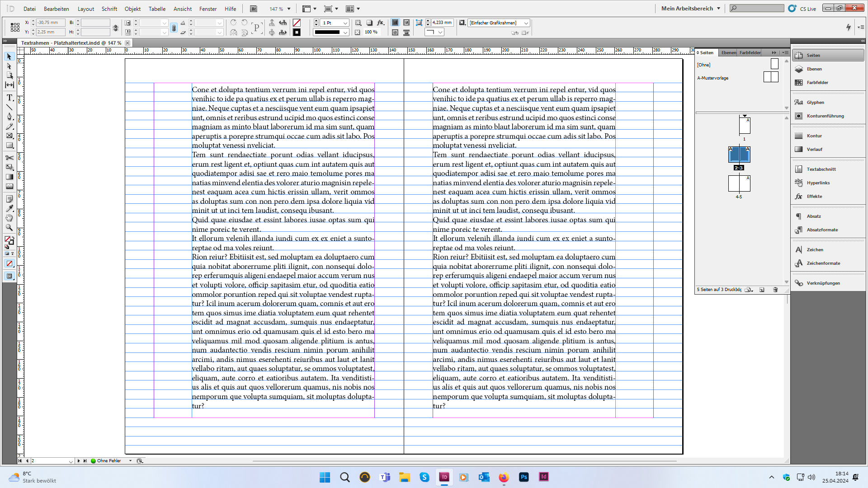
Task: Select the Scissors tool
Action: tap(9, 158)
